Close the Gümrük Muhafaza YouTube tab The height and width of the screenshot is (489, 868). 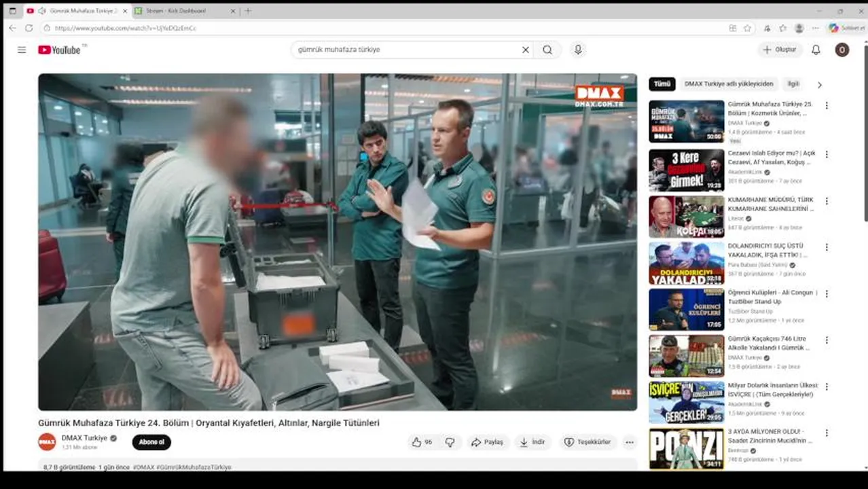pyautogui.click(x=125, y=11)
